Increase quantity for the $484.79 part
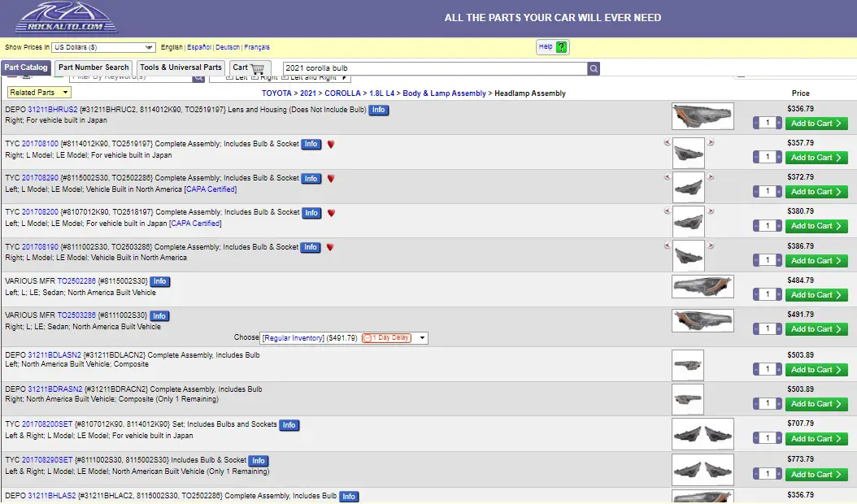This screenshot has width=857, height=504. point(779,294)
